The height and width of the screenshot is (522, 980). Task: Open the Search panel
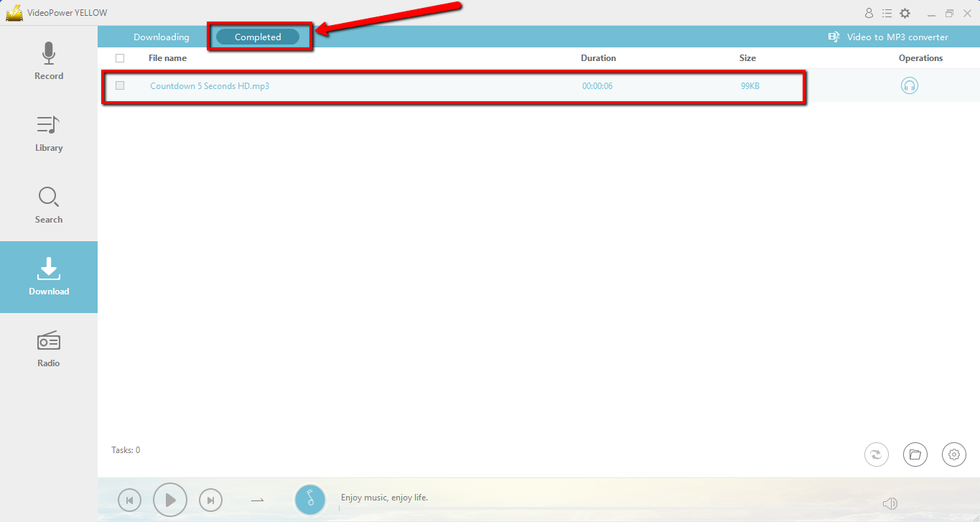[x=48, y=205]
